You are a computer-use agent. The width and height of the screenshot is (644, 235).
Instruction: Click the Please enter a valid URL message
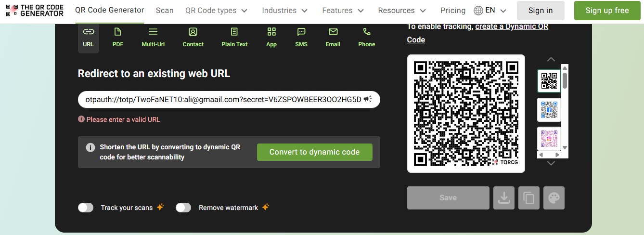[123, 119]
